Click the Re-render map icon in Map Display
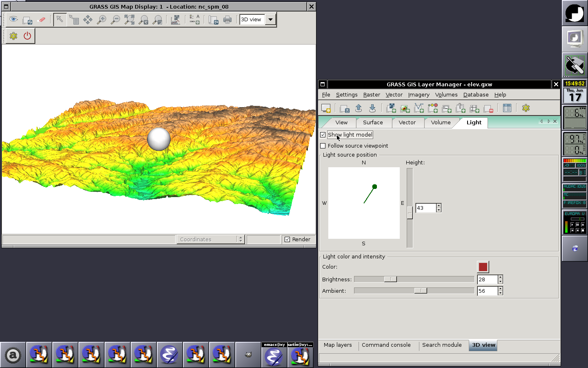This screenshot has width=588, height=368. (x=27, y=20)
